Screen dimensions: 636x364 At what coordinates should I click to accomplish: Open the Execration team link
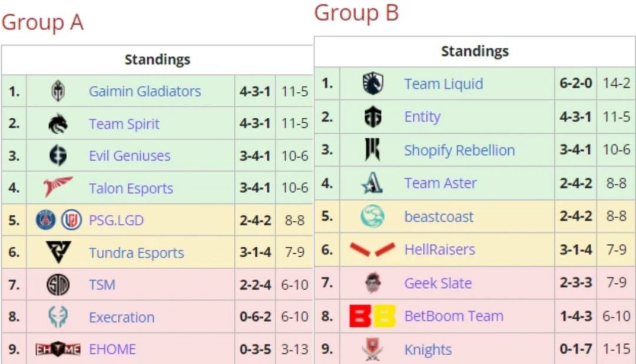[x=121, y=317]
